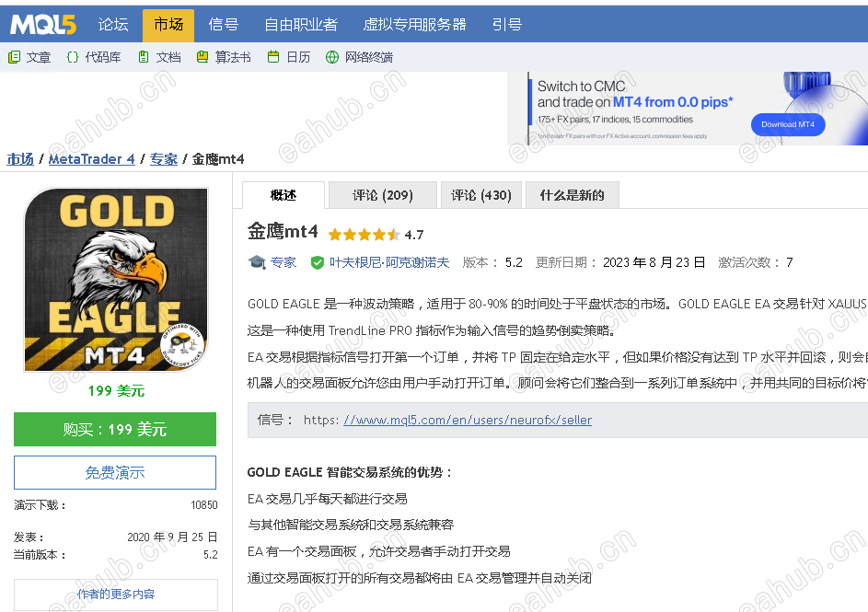Click the 2023 年 8 月 23 日 update date
The width and height of the screenshot is (868, 612).
tap(654, 262)
